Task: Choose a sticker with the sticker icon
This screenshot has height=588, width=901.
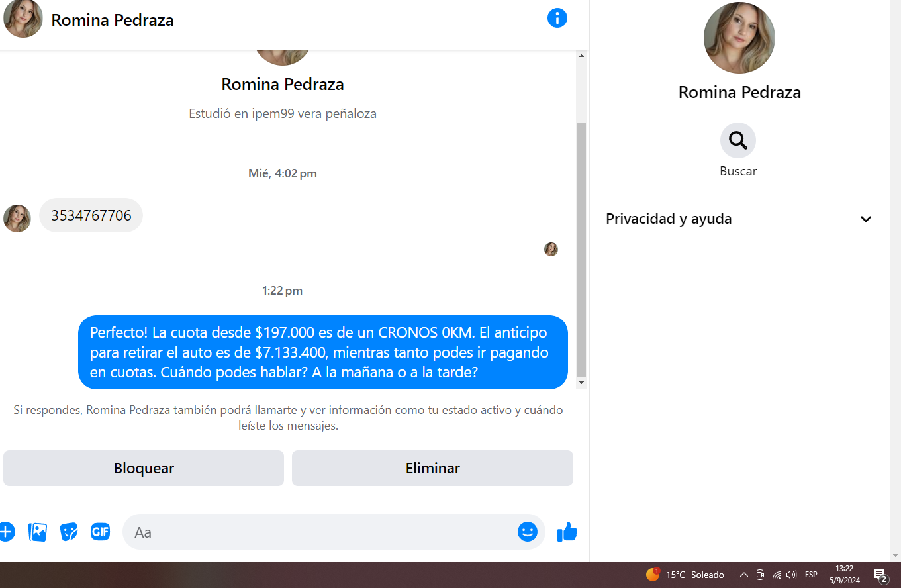Action: click(x=69, y=532)
